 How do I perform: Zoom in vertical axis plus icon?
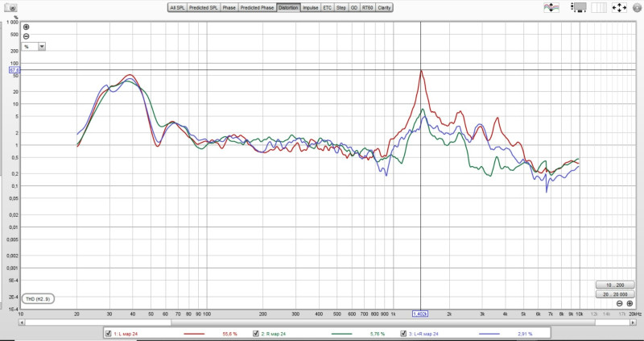tap(27, 27)
